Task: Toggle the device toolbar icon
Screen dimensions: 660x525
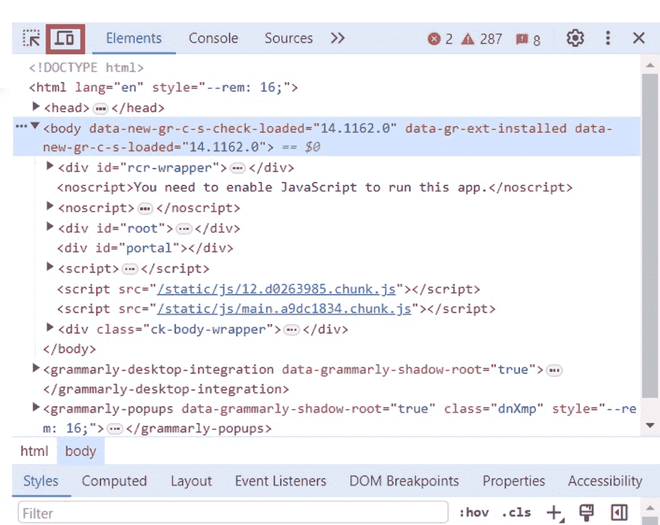Action: 65,39
